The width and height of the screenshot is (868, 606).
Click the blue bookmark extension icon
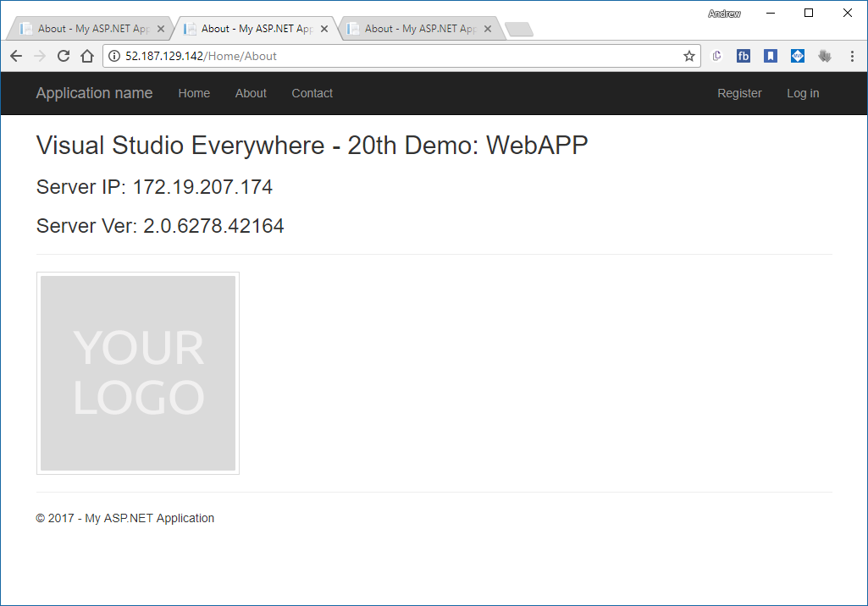[770, 56]
